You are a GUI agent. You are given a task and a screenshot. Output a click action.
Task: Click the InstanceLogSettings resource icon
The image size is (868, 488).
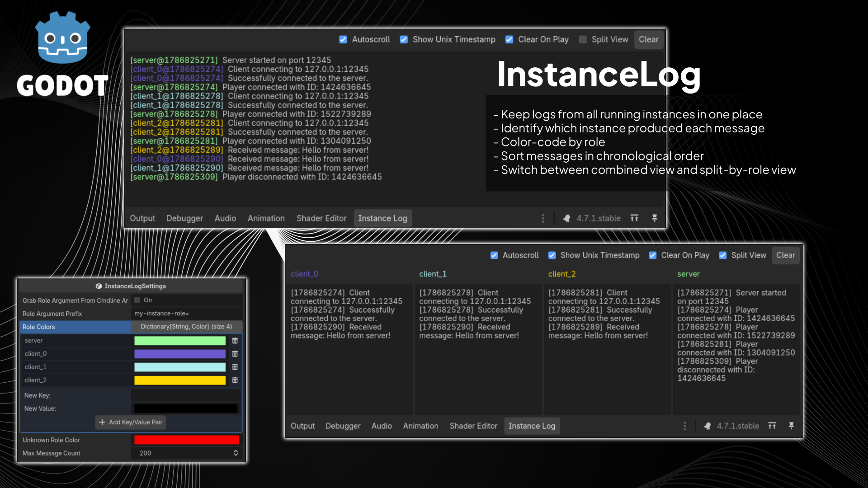(x=99, y=286)
